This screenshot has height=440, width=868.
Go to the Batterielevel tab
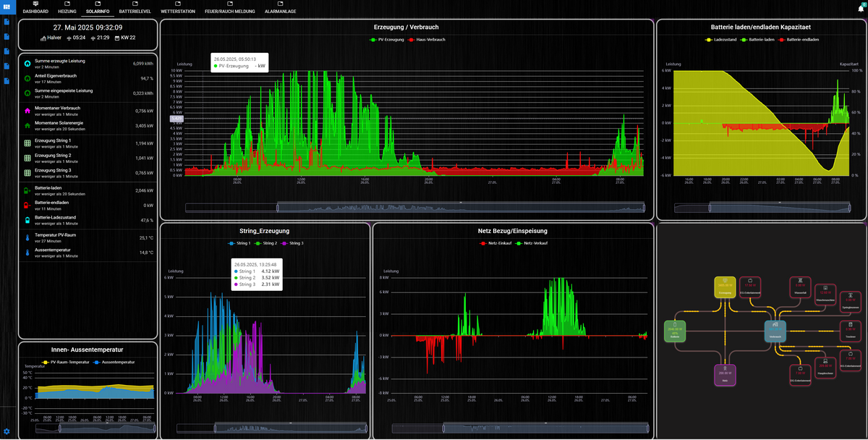[135, 8]
